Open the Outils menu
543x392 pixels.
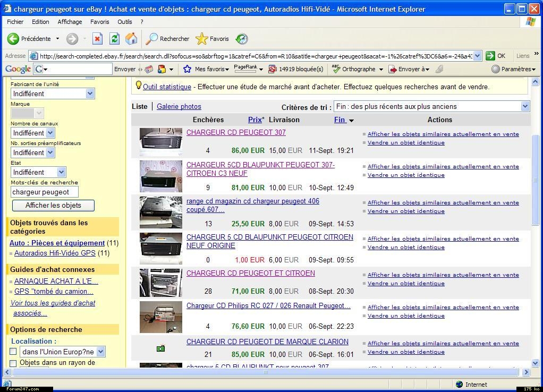[124, 22]
